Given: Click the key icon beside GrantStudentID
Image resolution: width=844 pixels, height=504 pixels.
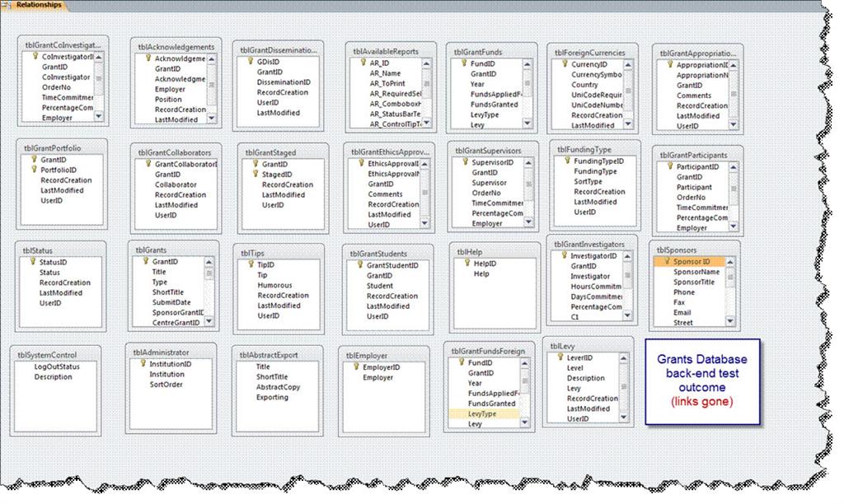Looking at the screenshot, I should tap(360, 264).
